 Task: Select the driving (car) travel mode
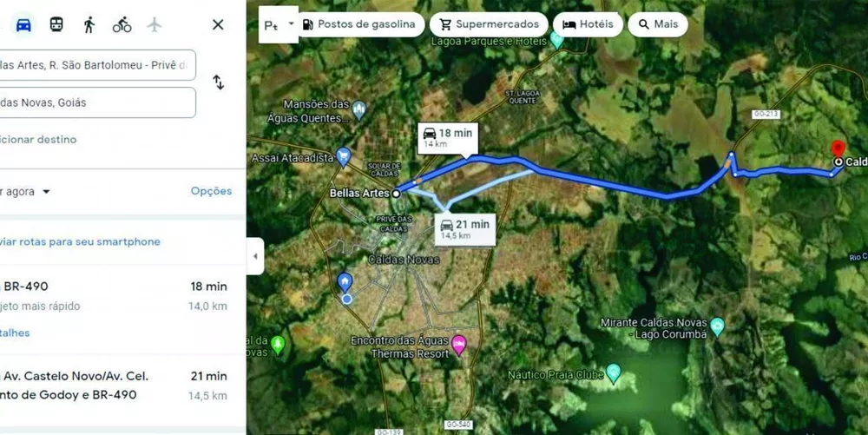(x=23, y=25)
